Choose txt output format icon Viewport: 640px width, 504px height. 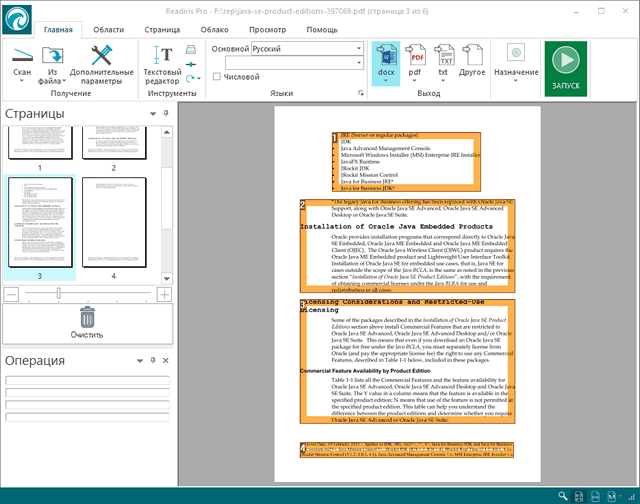[x=445, y=55]
